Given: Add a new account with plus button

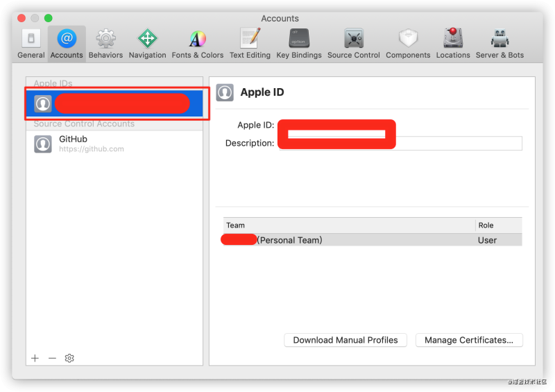Looking at the screenshot, I should [x=35, y=358].
